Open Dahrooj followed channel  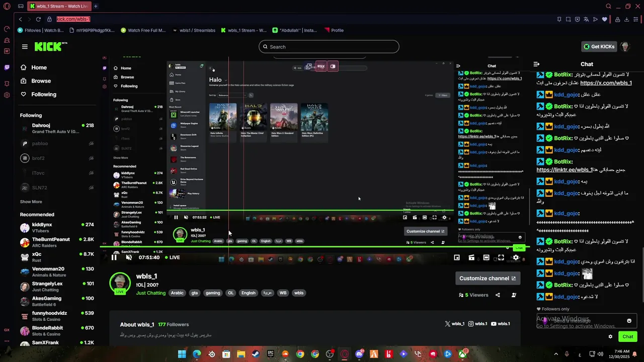point(57,129)
